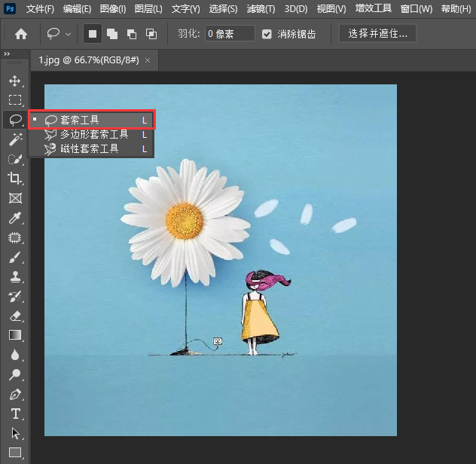Select the Brush tool
Viewport: 476px width, 464px height.
tap(14, 257)
